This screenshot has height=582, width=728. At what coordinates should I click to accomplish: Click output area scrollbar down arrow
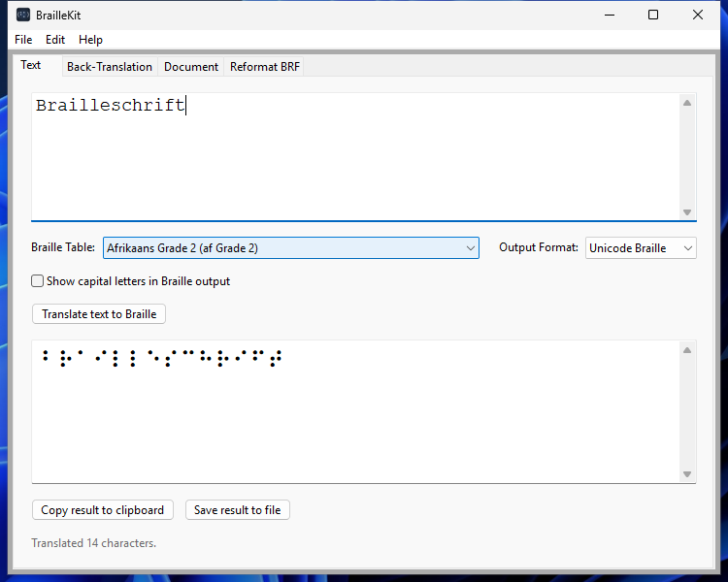(x=687, y=474)
